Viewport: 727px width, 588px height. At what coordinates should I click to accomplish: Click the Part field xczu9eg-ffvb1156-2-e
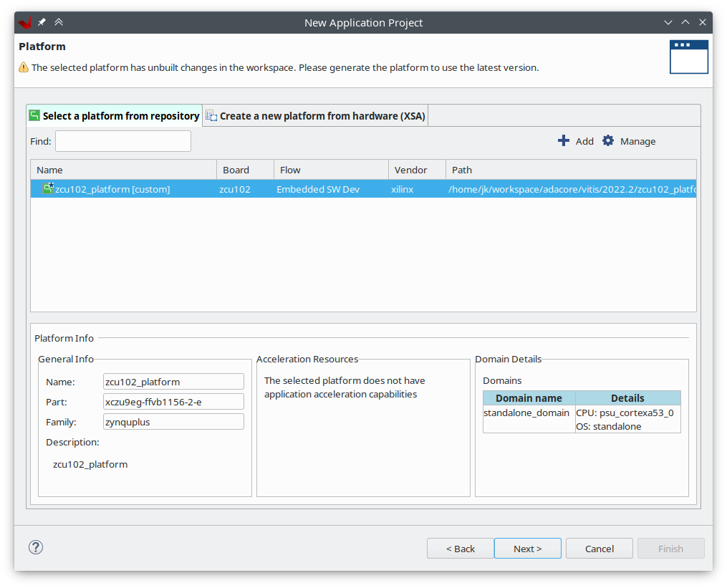click(x=173, y=402)
